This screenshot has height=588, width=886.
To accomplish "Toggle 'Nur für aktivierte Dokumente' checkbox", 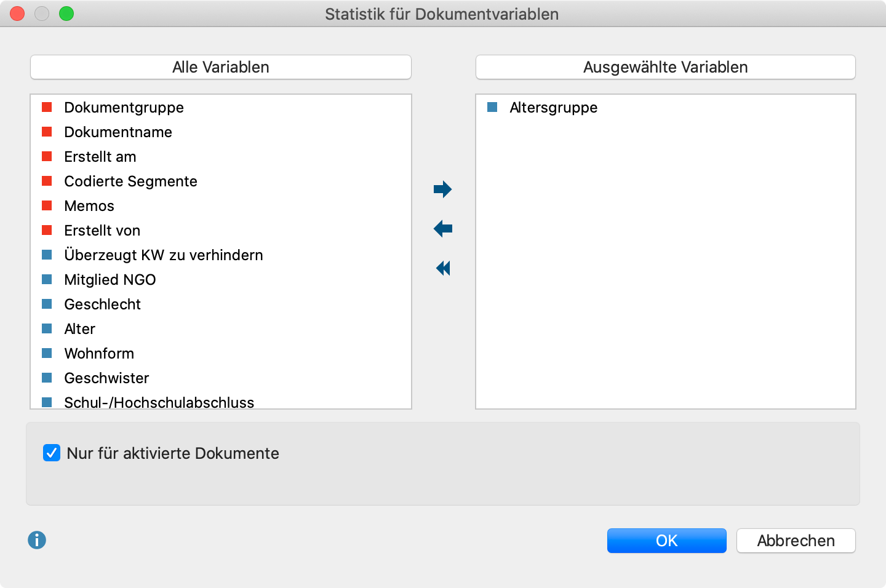I will [52, 453].
